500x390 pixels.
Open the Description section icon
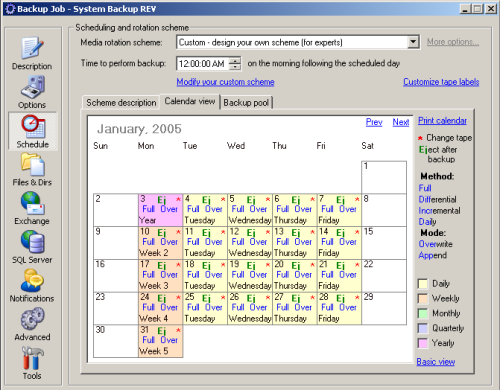tap(32, 48)
